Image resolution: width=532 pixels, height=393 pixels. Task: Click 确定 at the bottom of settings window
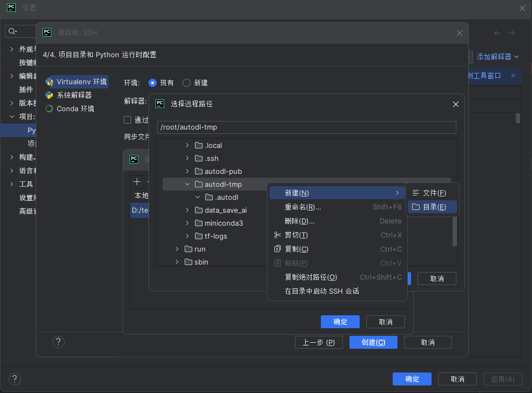(412, 379)
